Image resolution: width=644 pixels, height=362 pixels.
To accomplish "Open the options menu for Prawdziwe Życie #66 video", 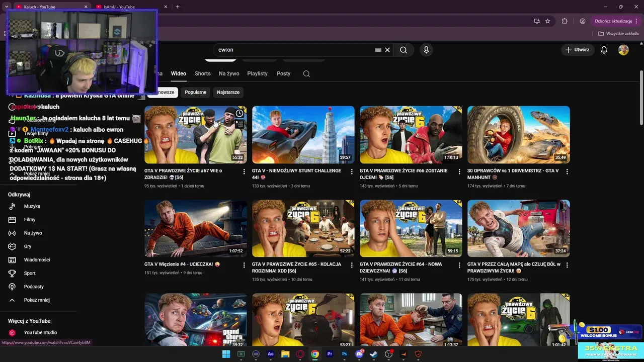I will click(x=459, y=171).
